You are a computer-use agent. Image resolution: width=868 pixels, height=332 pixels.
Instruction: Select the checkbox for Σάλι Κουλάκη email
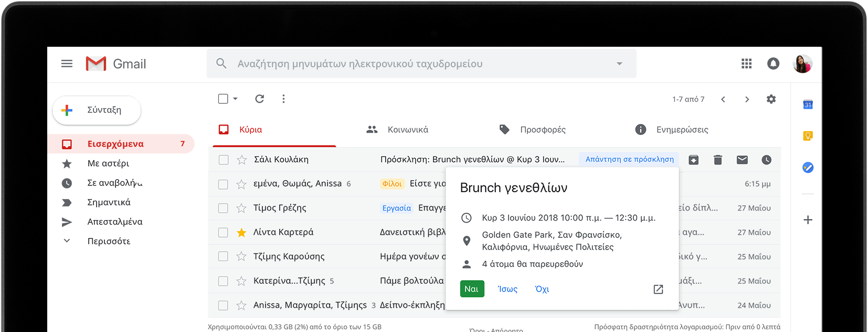[x=224, y=160]
